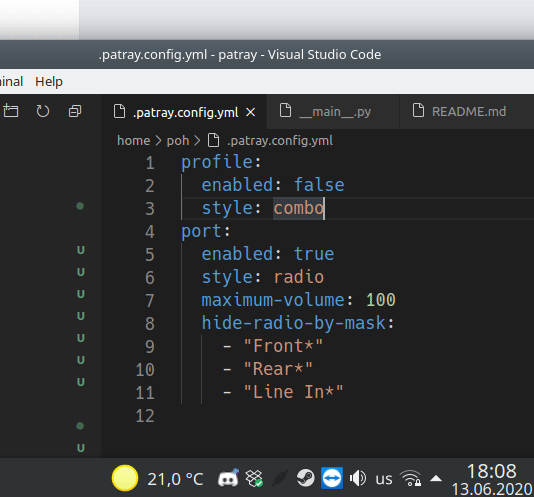Open the volume speaker tray icon
The width and height of the screenshot is (534, 497).
[358, 478]
